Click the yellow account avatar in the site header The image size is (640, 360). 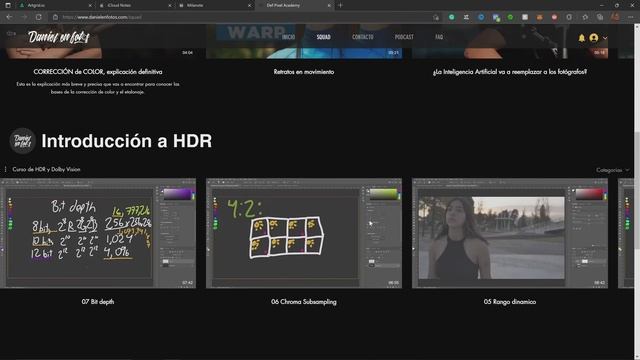pos(594,38)
